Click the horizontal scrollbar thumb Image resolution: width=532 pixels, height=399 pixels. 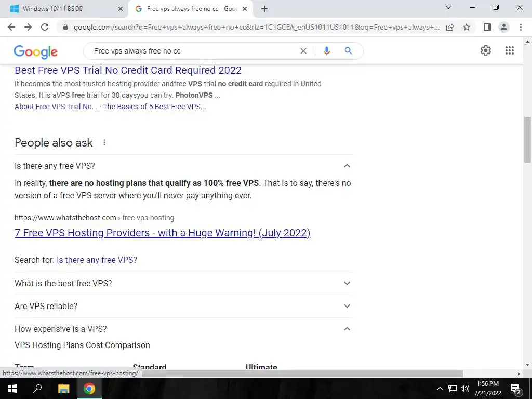pos(302,374)
